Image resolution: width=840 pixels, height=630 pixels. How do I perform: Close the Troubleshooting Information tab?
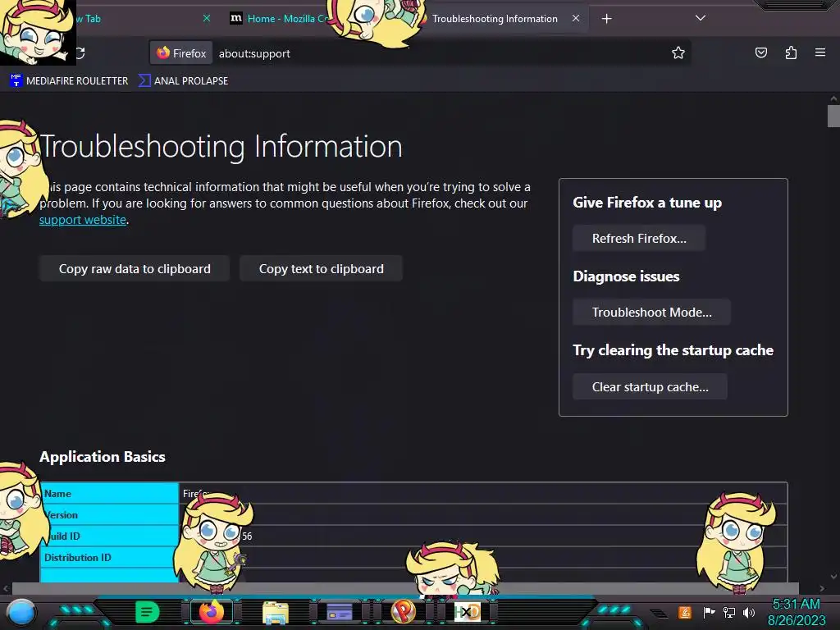click(575, 18)
